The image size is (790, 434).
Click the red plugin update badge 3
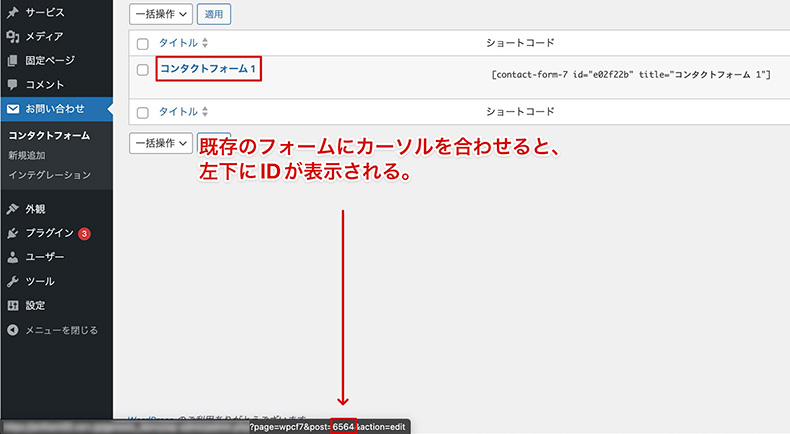[84, 233]
